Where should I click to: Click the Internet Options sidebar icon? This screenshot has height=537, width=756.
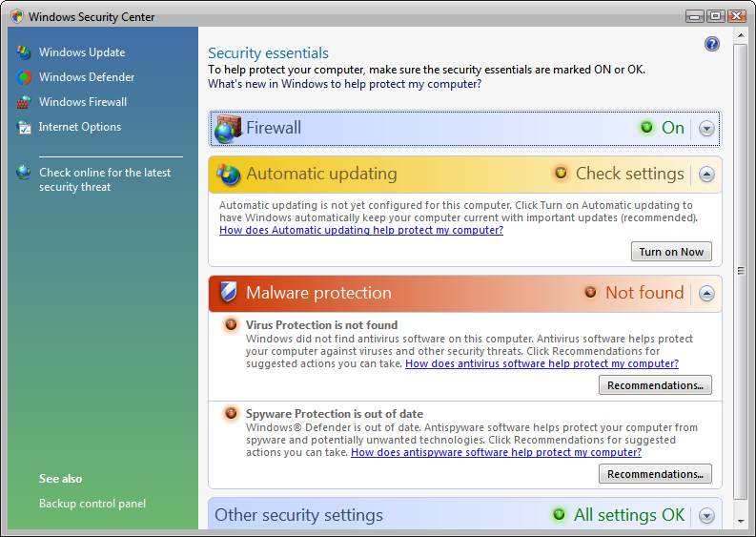(x=24, y=127)
